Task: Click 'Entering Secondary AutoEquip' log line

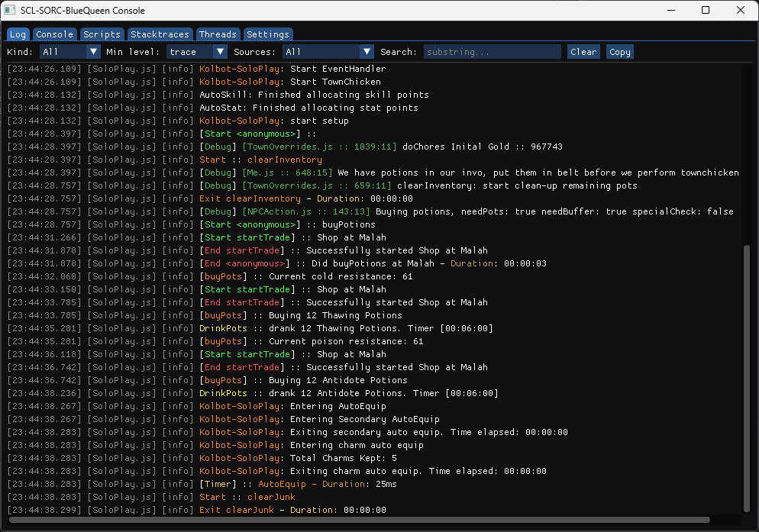Action: [x=223, y=419]
